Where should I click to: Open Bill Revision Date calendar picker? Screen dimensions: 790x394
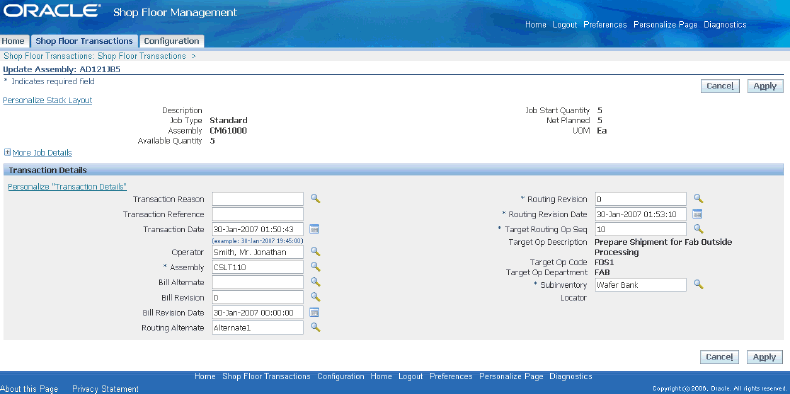pos(314,312)
